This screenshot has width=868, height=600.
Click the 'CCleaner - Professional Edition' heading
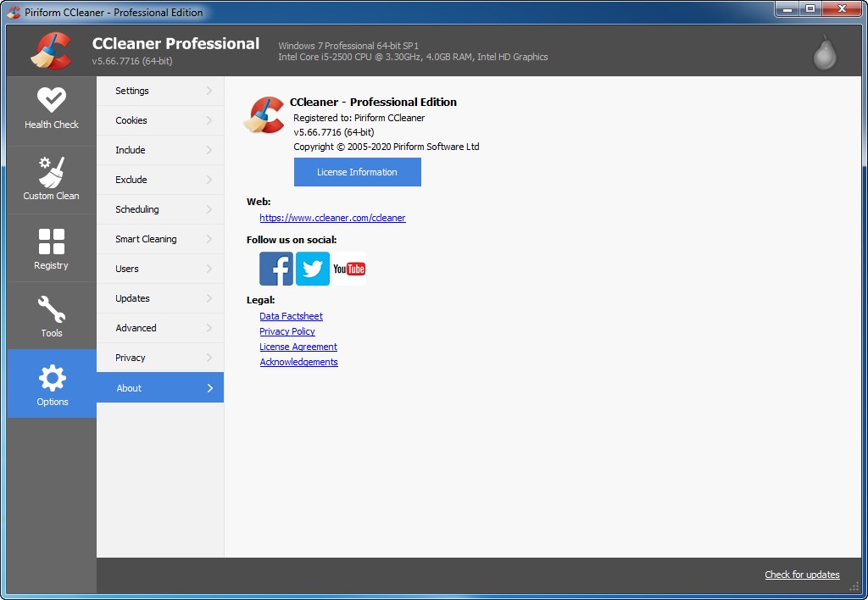374,102
